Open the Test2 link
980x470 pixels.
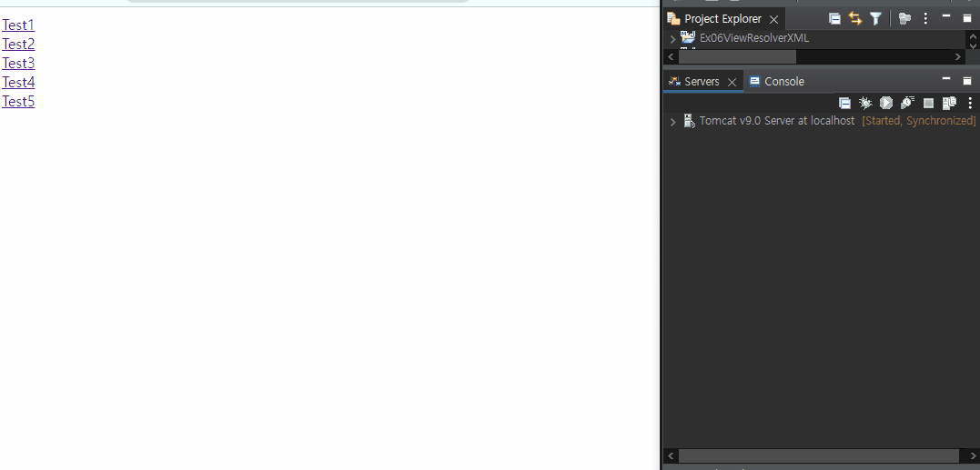click(x=18, y=44)
